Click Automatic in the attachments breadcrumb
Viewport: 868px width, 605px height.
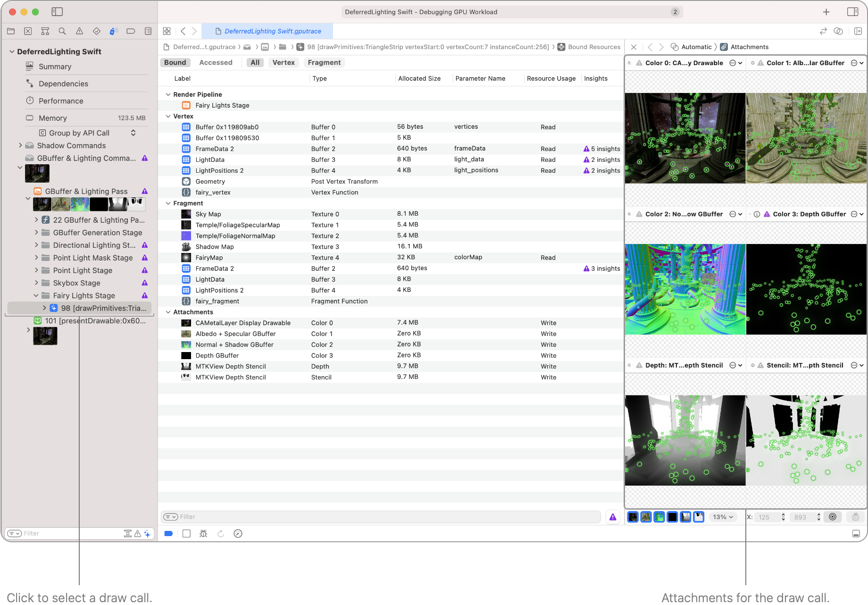click(x=697, y=47)
